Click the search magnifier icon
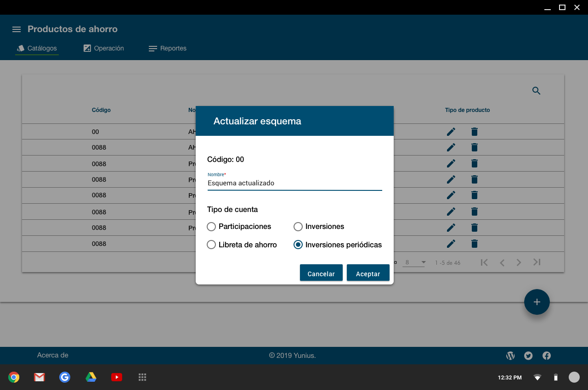 [536, 91]
